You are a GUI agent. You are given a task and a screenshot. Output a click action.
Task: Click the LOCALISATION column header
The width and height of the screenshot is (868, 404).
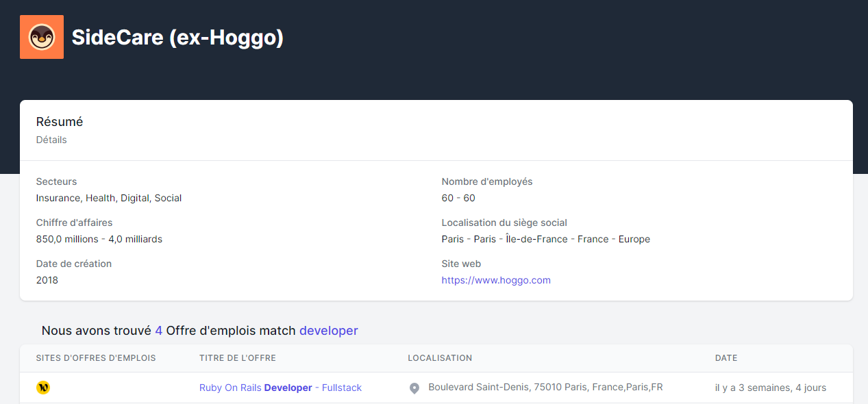point(440,358)
